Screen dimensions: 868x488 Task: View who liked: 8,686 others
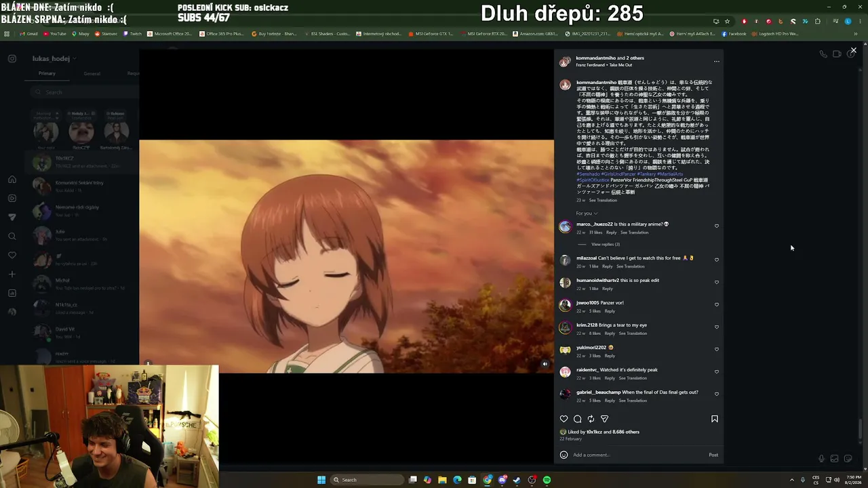(626, 432)
